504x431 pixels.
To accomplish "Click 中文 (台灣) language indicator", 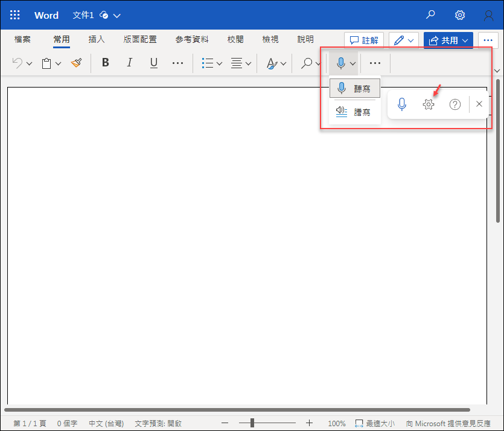I will tap(106, 423).
